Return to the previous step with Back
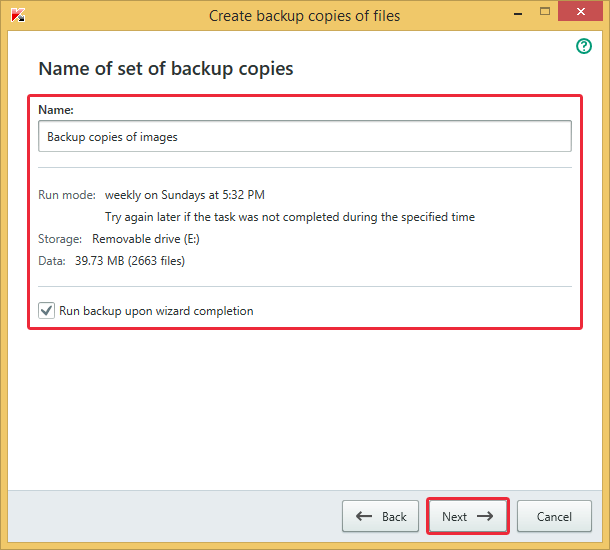The image size is (610, 550). (380, 516)
